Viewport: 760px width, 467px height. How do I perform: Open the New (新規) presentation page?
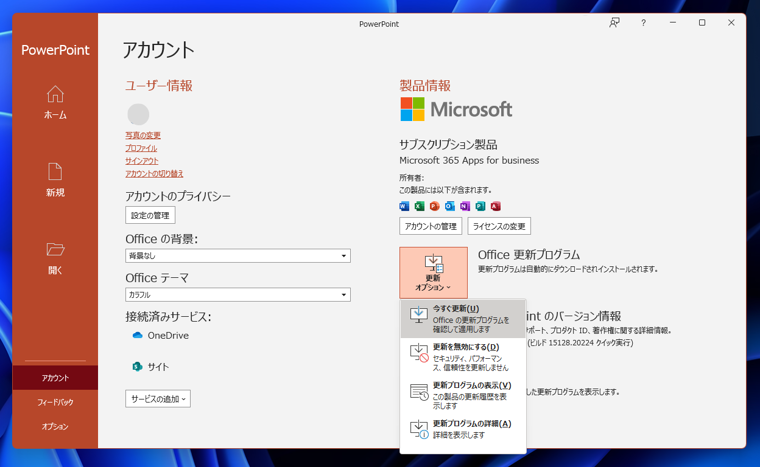[55, 180]
